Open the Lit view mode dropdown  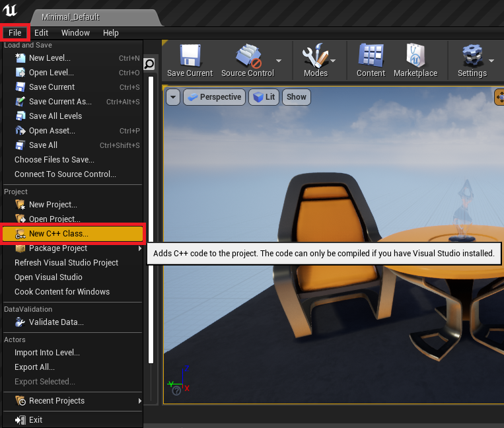coord(264,97)
